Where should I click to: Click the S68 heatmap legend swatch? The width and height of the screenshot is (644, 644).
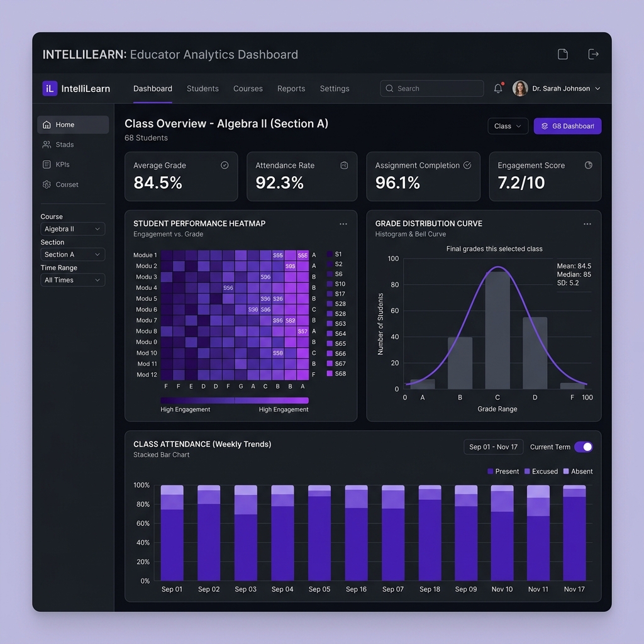tap(330, 374)
